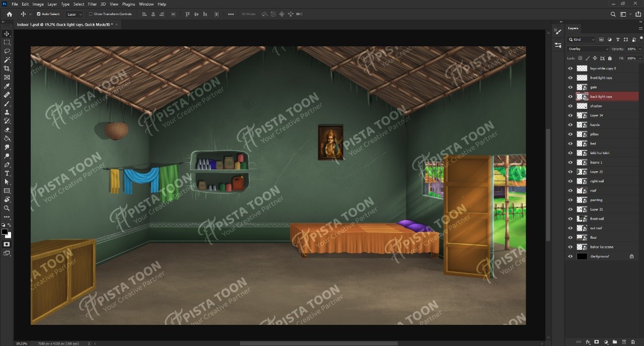This screenshot has height=346, width=644.
Task: Toggle visibility of the 'shadow' layer
Action: pos(570,106)
